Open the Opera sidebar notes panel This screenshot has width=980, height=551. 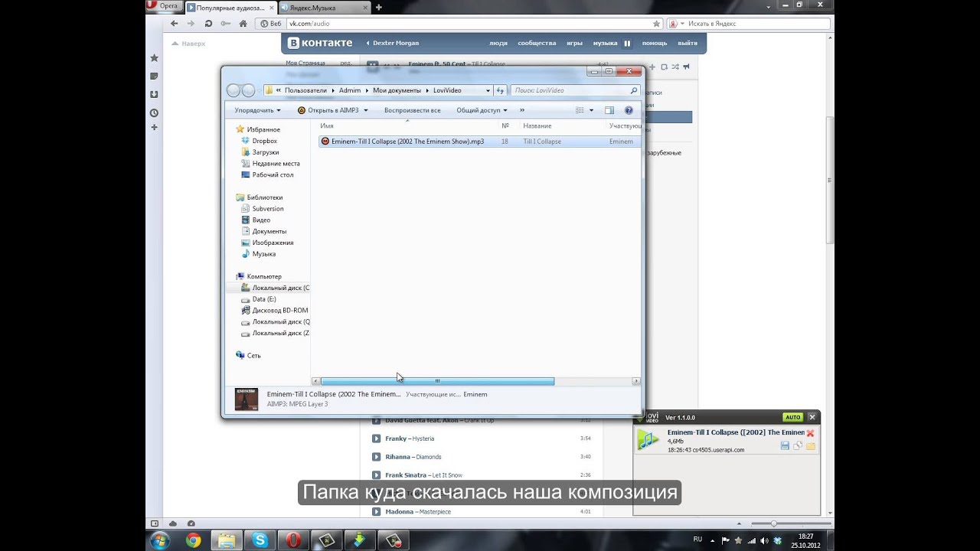[x=154, y=77]
